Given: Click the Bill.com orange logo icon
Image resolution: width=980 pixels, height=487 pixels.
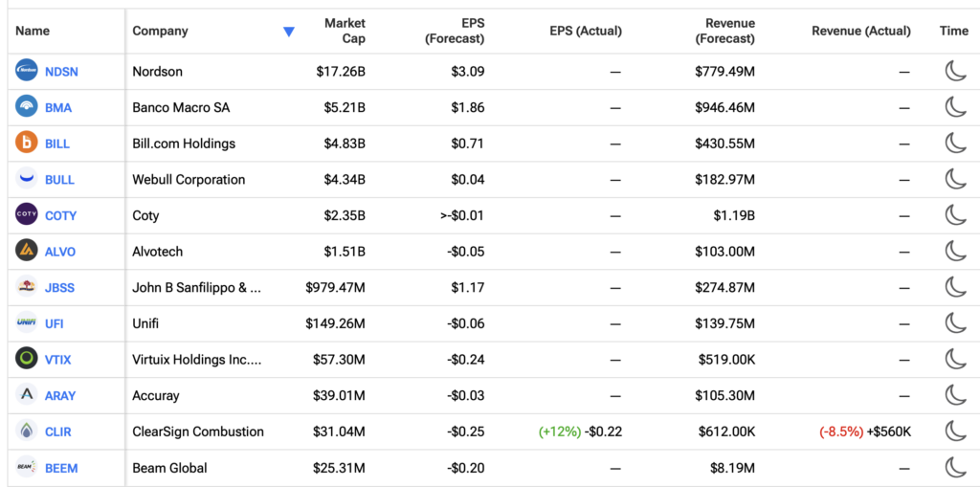Looking at the screenshot, I should [26, 144].
